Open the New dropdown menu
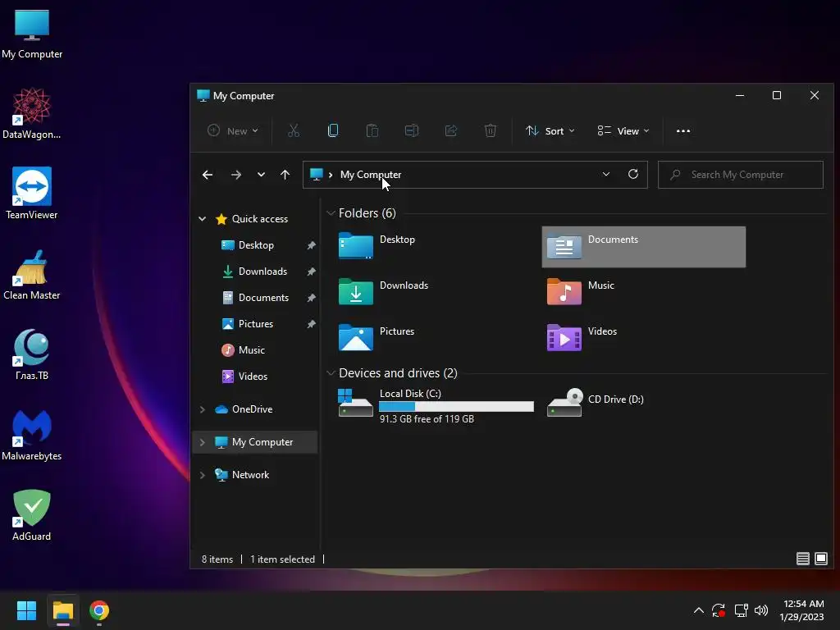The image size is (840, 630). (233, 130)
